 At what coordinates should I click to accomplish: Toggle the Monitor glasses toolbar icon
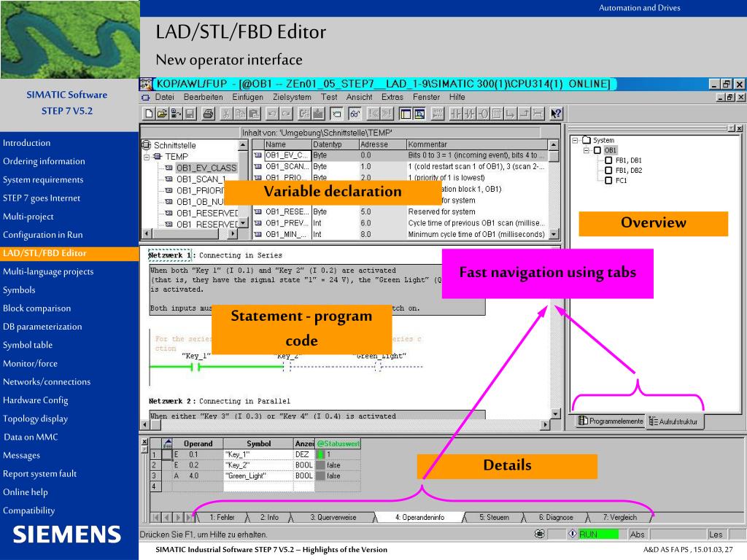tap(355, 114)
